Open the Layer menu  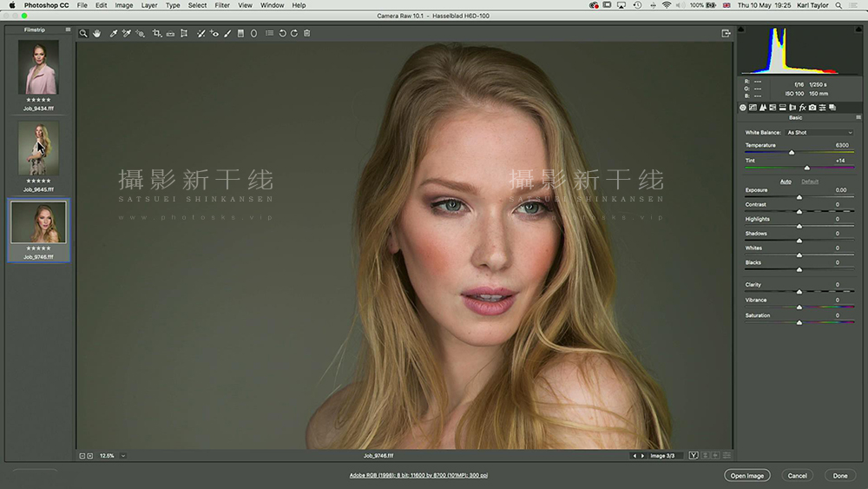[x=149, y=5]
